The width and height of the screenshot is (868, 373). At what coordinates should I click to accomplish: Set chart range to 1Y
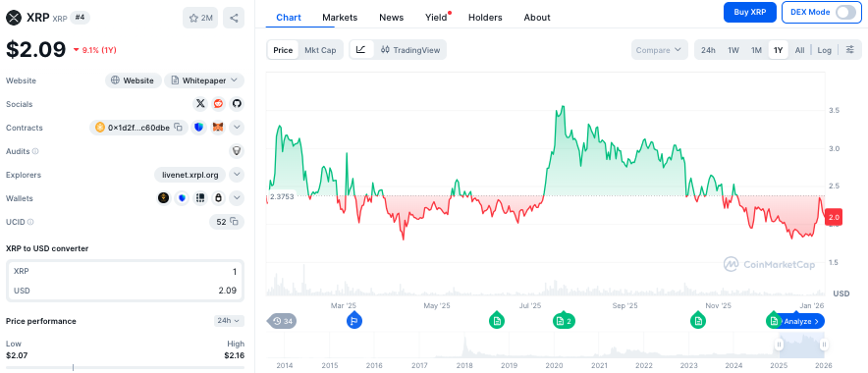(x=778, y=50)
